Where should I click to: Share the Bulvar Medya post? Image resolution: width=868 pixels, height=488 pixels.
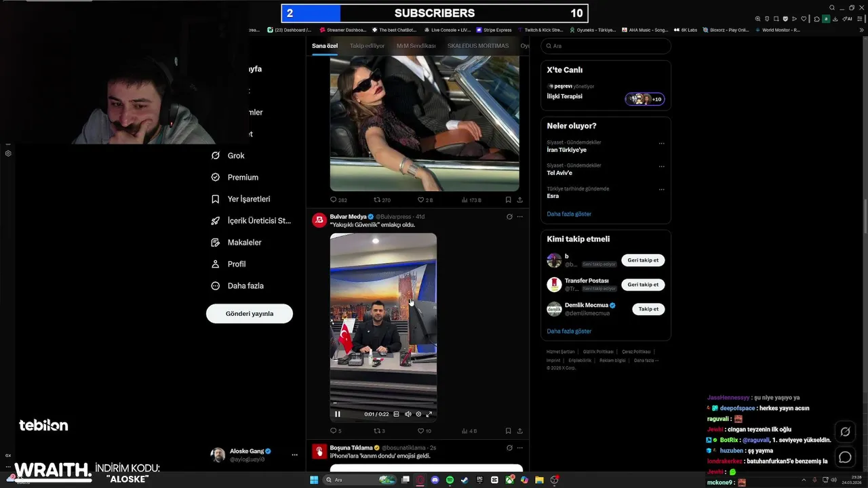click(519, 431)
